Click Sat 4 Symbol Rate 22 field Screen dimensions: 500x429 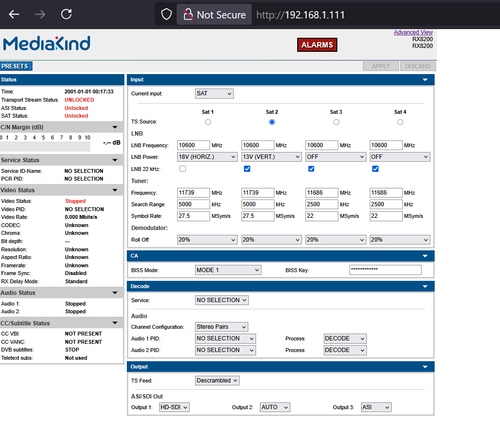(x=386, y=216)
